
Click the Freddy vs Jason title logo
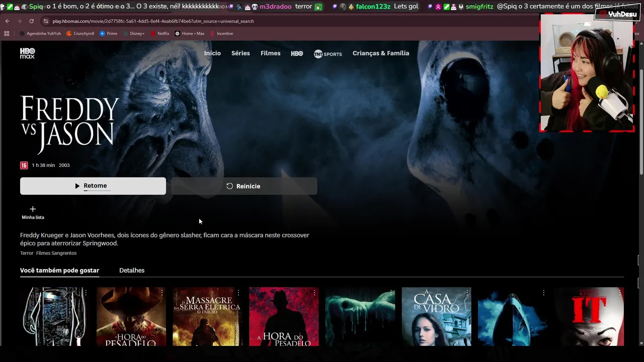(70, 125)
